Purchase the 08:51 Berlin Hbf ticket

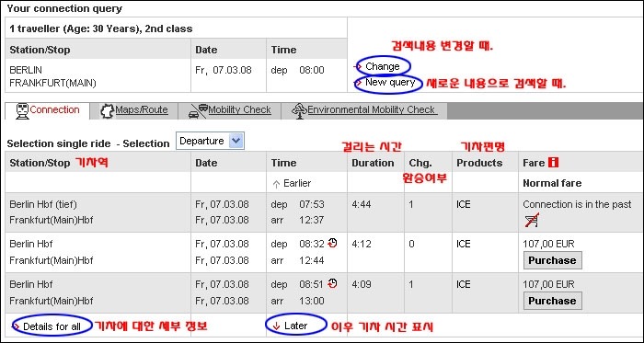552,301
